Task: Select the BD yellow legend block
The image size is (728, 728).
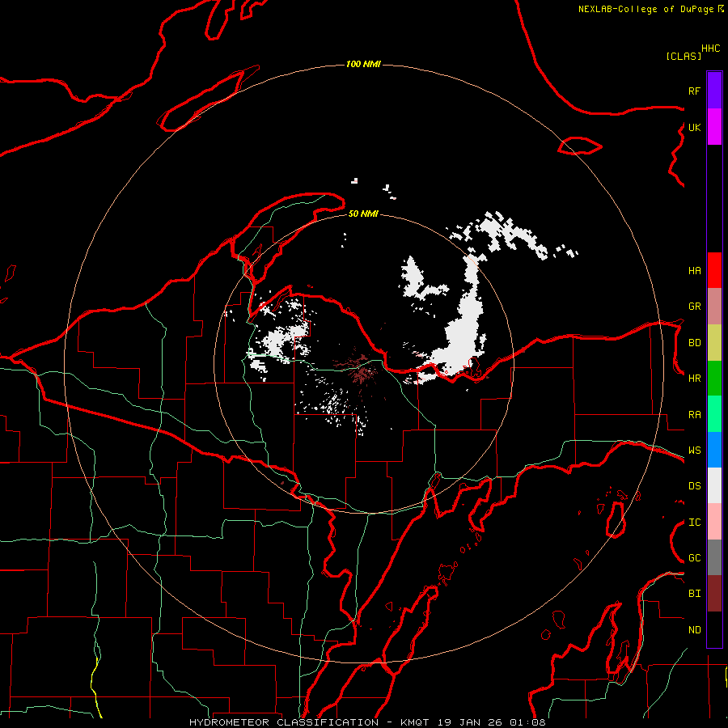Action: pos(714,342)
